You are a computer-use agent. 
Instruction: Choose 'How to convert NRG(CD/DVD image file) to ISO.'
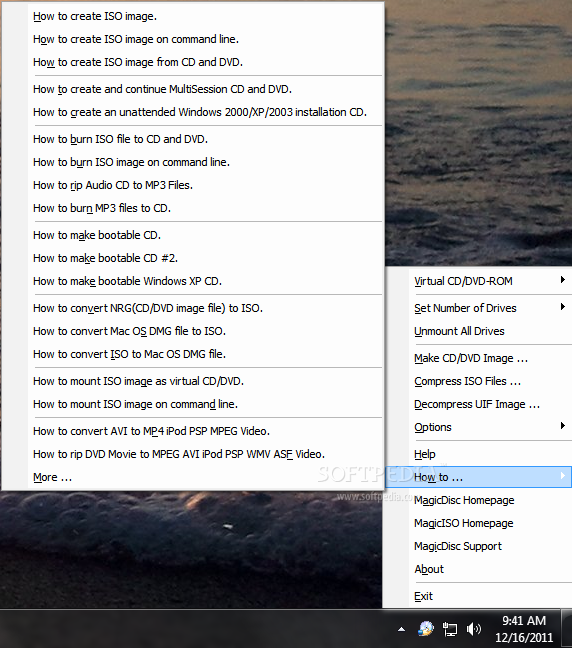[x=193, y=308]
